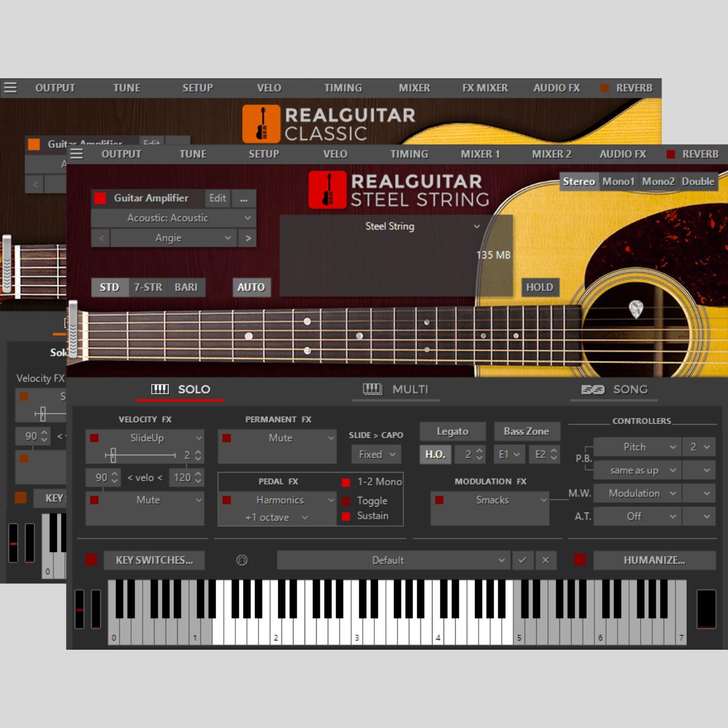Switch to SOLO mode tab
Screen dimensions: 728x728
180,389
